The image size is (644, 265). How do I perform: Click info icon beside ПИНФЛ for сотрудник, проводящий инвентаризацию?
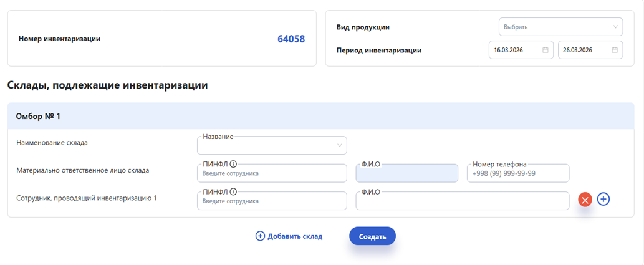[233, 192]
